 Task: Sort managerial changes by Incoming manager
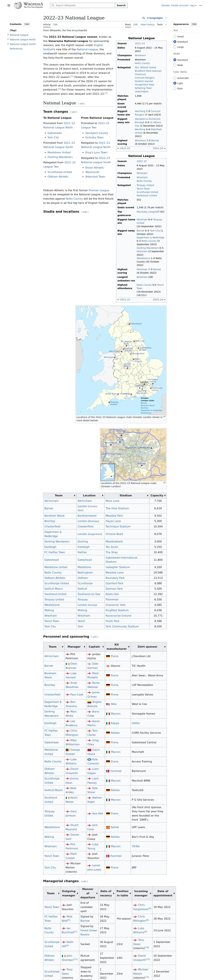pos(142,893)
